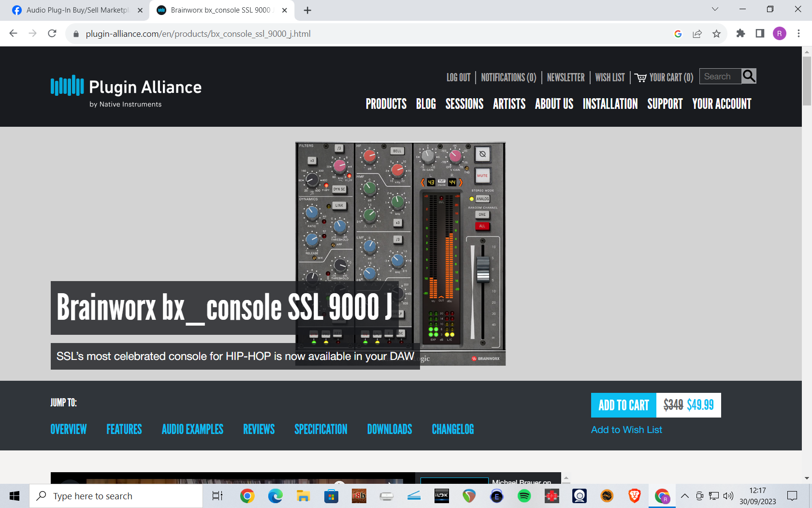Jump to FEATURES section
Screen dimensions: 812x508
124,430
